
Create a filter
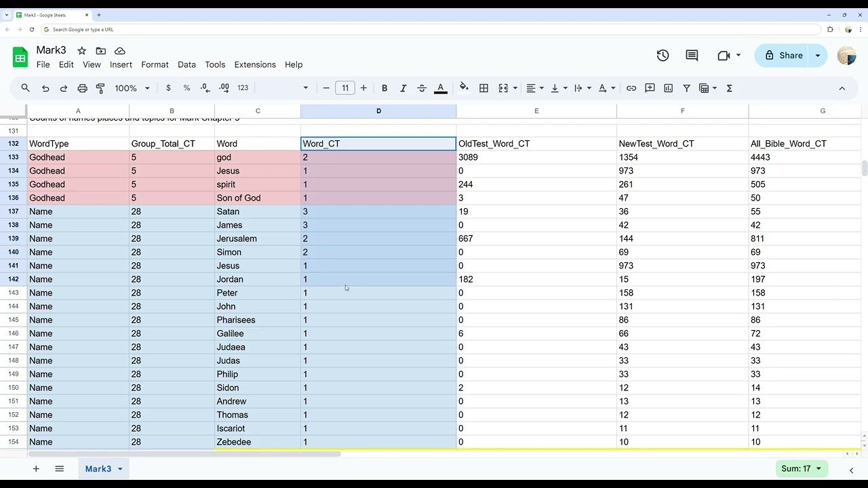(686, 88)
